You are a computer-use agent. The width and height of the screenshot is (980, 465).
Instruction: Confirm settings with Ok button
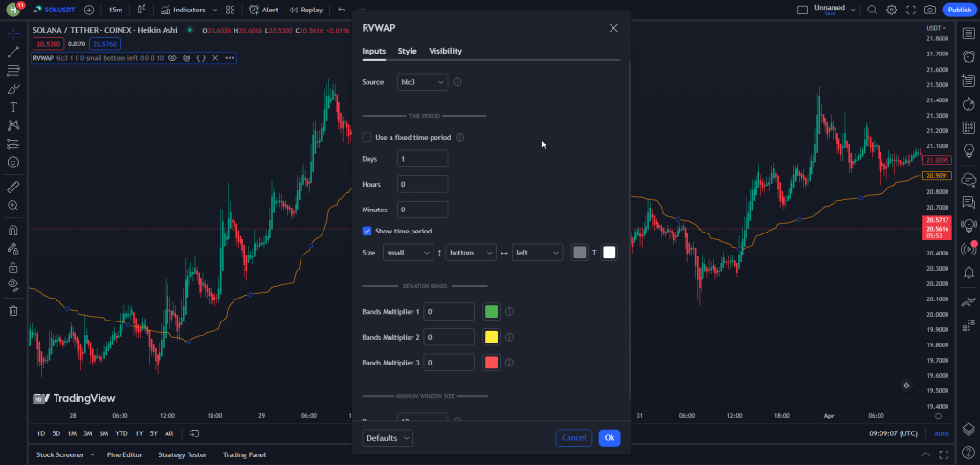click(610, 438)
